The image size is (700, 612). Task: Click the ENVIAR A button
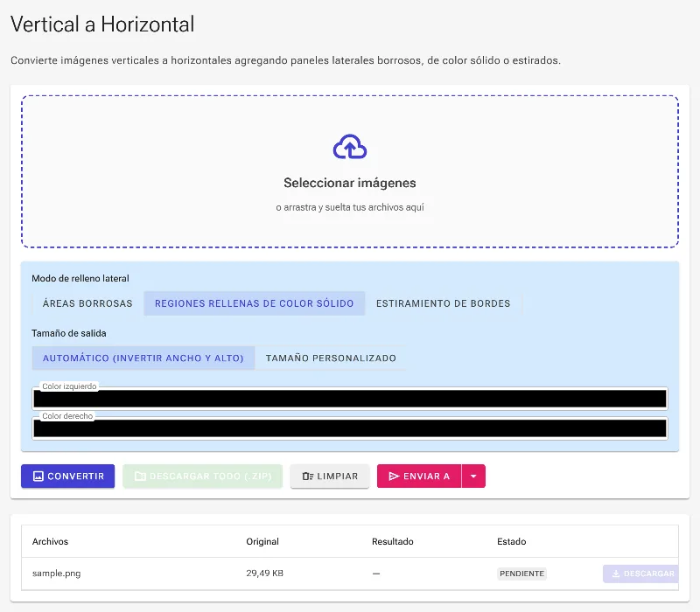tap(419, 476)
